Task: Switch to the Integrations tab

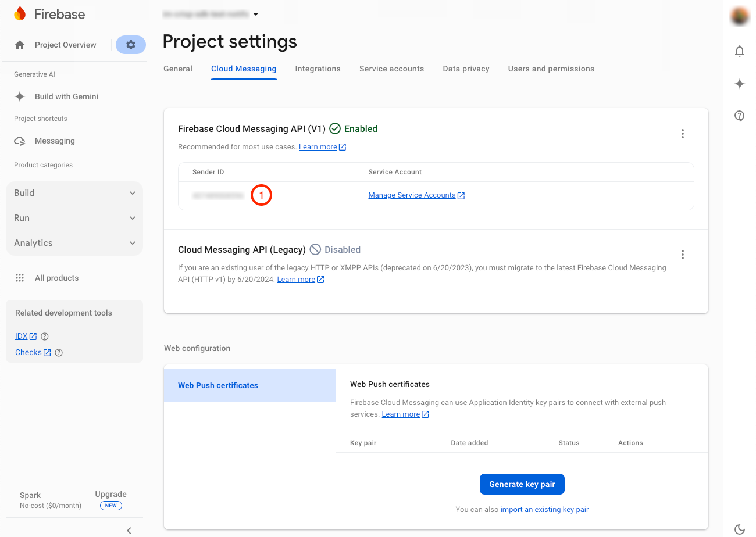Action: point(318,69)
